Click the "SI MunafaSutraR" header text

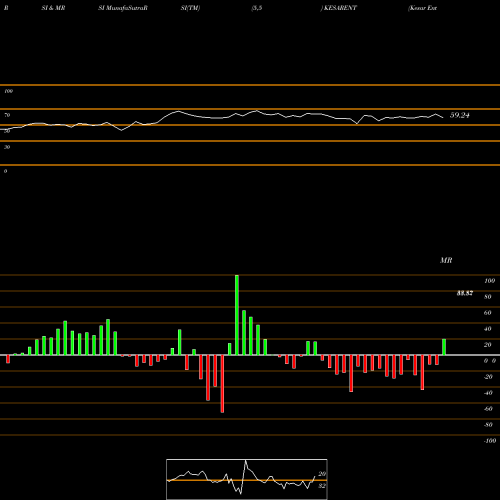click(123, 8)
